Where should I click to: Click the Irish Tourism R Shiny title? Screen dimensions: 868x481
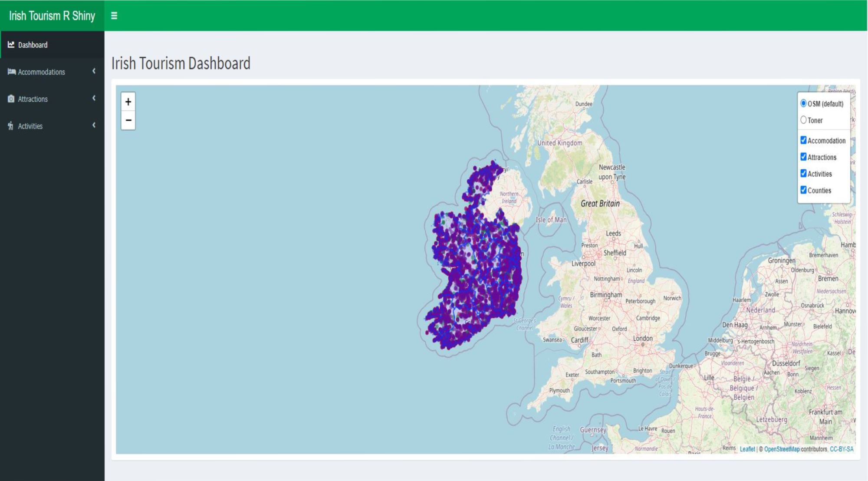tap(52, 16)
